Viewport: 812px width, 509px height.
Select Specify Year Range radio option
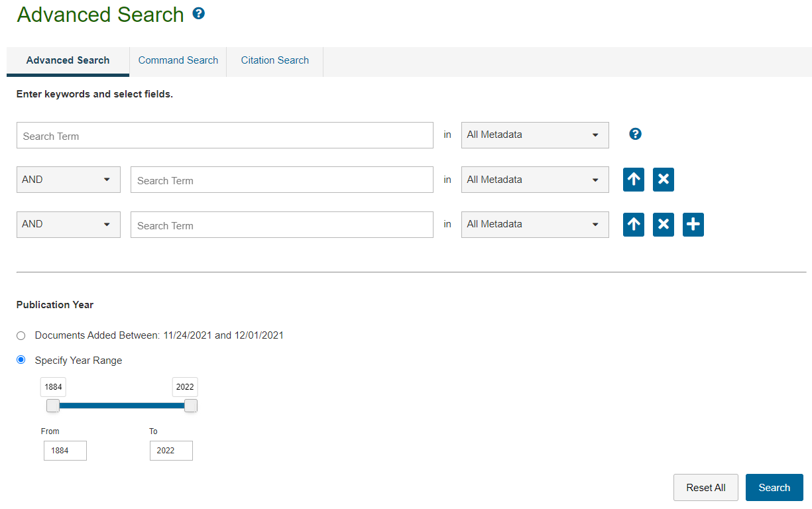click(x=21, y=360)
